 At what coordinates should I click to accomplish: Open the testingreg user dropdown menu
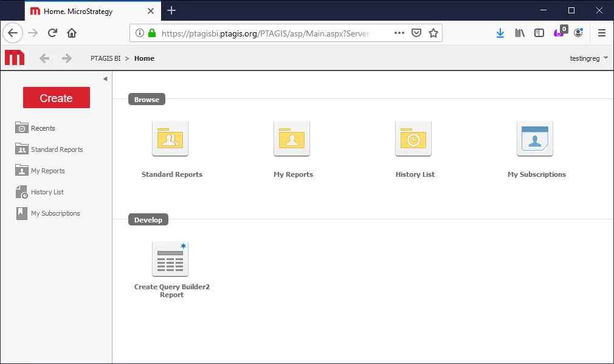(x=588, y=58)
